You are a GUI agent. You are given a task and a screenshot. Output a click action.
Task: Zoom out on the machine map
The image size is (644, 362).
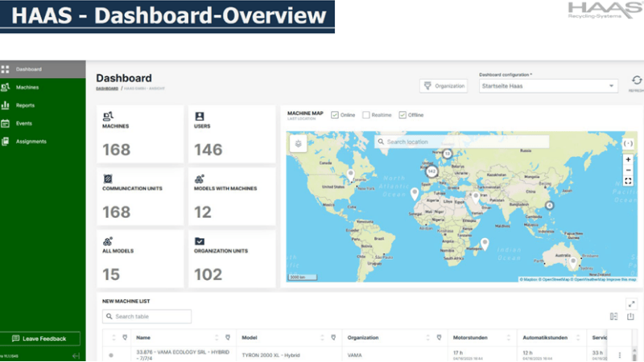628,171
